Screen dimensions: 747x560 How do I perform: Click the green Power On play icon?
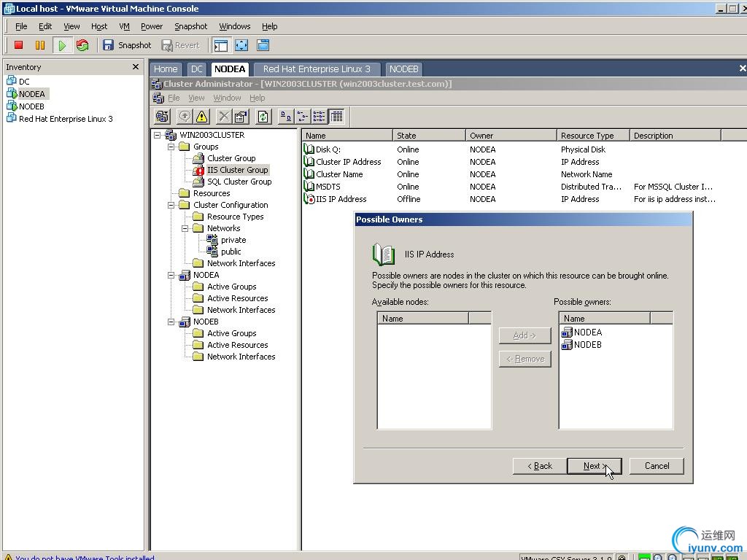62,45
